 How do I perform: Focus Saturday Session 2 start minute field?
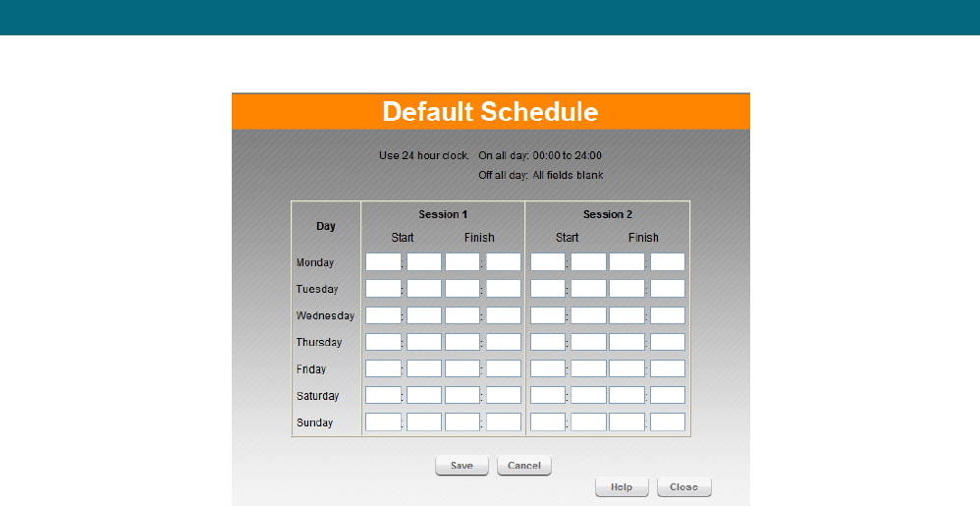[589, 395]
